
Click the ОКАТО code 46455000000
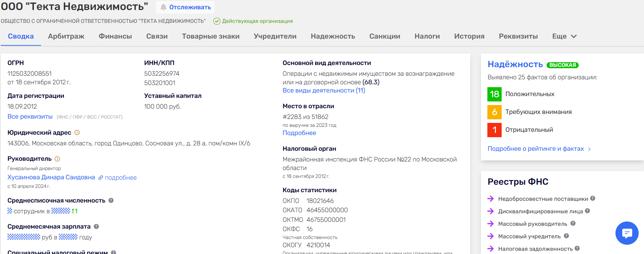pos(327,210)
